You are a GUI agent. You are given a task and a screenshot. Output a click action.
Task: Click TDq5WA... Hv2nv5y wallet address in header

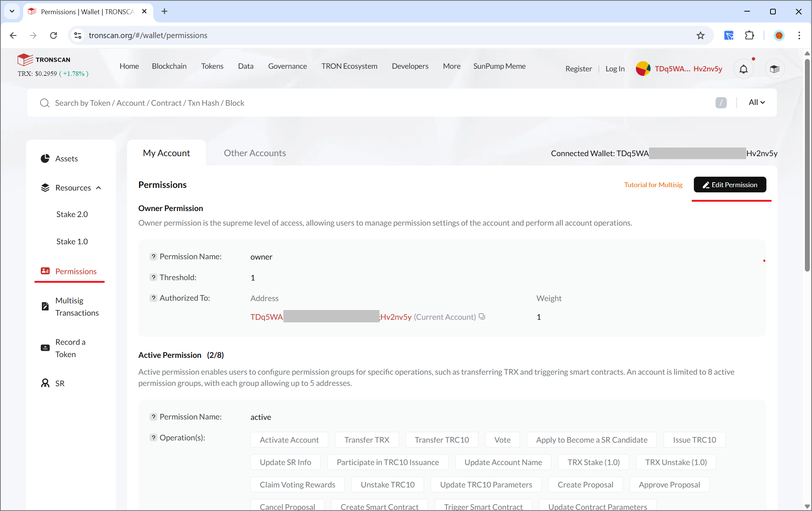coord(688,69)
